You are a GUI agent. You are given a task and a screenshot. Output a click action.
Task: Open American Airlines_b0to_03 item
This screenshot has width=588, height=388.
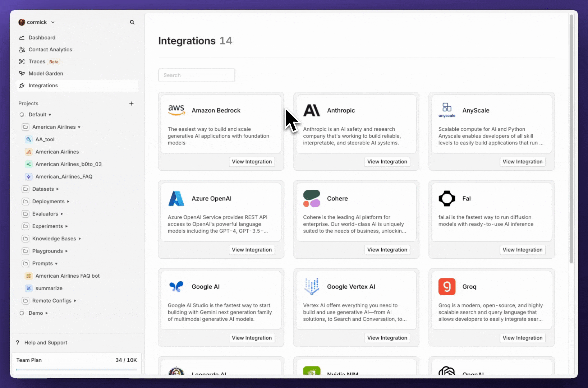pyautogui.click(x=68, y=164)
